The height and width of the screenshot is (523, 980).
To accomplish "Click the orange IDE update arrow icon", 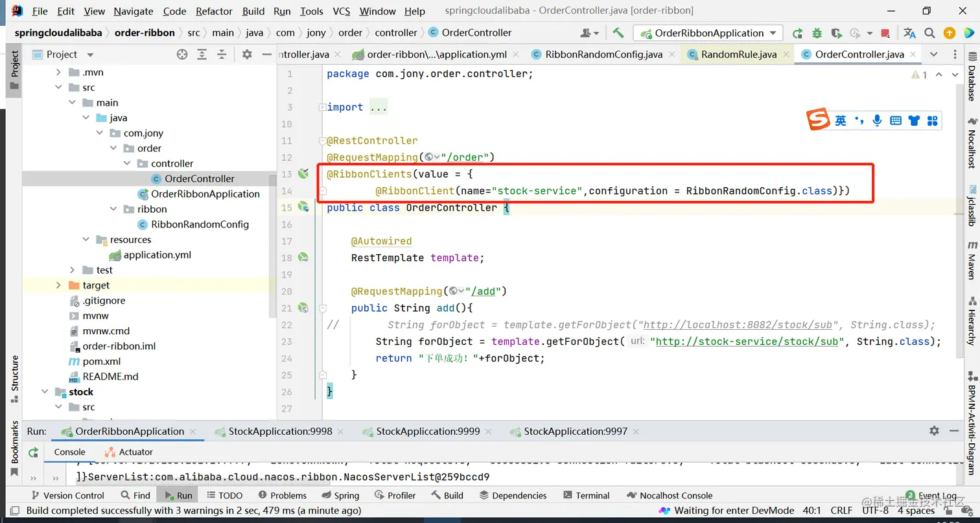I will coord(950,33).
